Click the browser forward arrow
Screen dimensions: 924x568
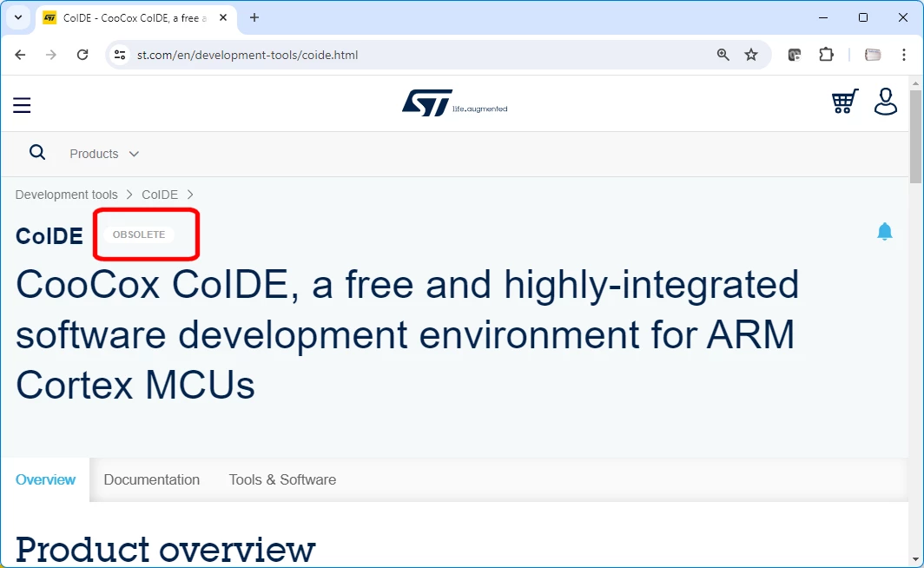pyautogui.click(x=51, y=55)
